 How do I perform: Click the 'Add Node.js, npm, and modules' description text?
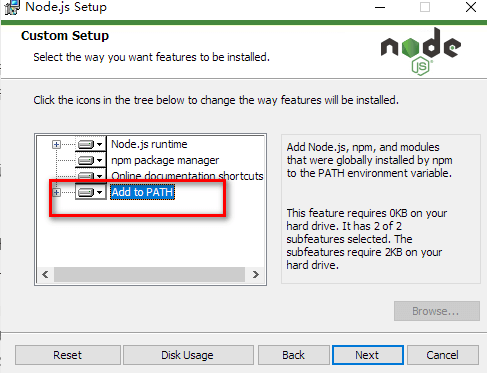pos(369,160)
